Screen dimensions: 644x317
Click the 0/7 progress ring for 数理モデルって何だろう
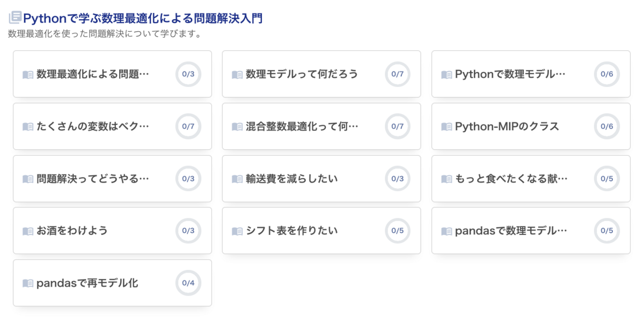click(x=397, y=74)
